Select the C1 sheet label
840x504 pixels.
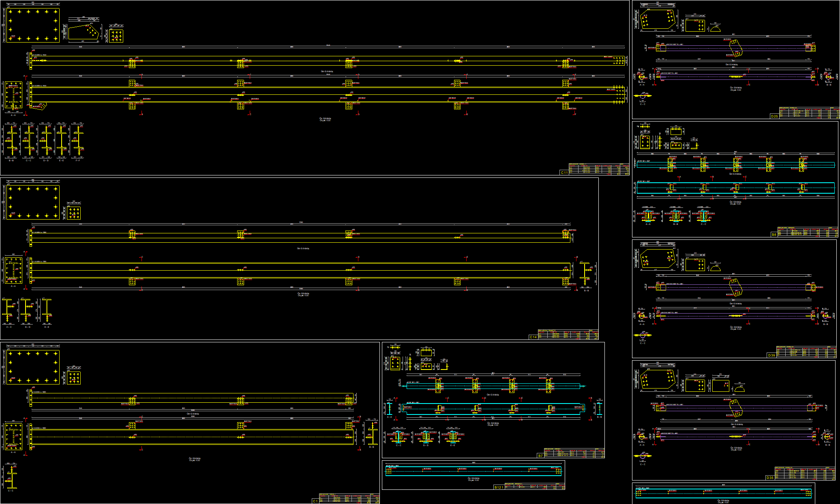point(315,501)
